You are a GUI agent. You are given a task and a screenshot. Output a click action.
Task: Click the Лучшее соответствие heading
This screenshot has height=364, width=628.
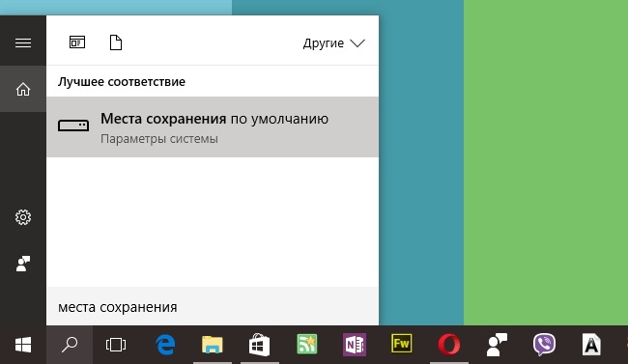click(x=122, y=82)
